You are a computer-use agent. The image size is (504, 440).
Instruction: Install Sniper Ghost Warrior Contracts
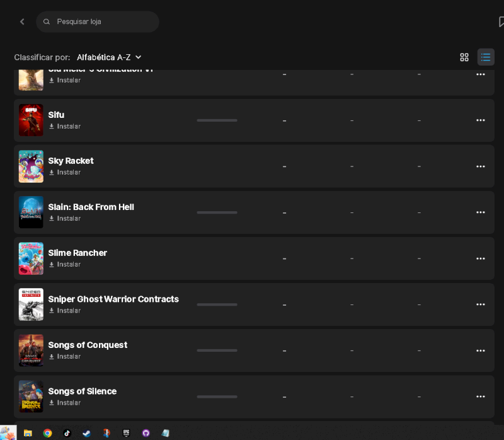tap(65, 311)
